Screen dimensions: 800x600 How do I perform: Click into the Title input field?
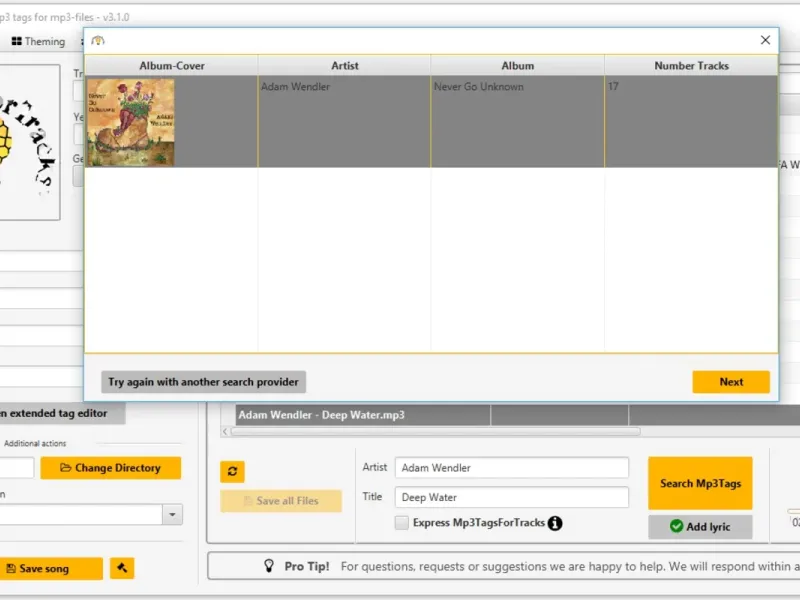coord(511,497)
